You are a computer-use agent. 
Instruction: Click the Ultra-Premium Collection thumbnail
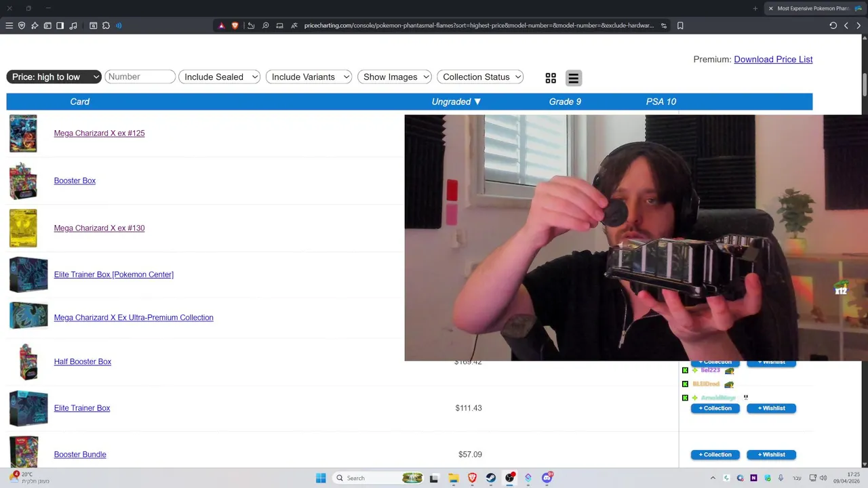coord(28,315)
